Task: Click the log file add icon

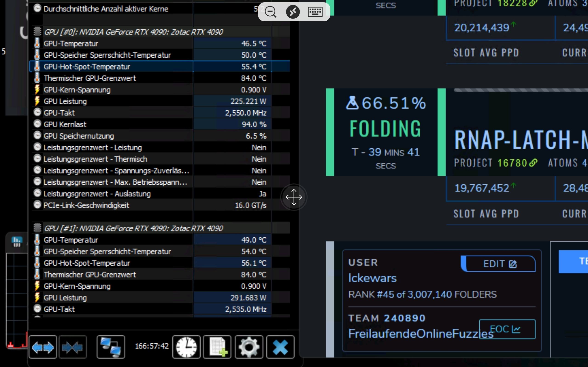Action: (x=217, y=347)
